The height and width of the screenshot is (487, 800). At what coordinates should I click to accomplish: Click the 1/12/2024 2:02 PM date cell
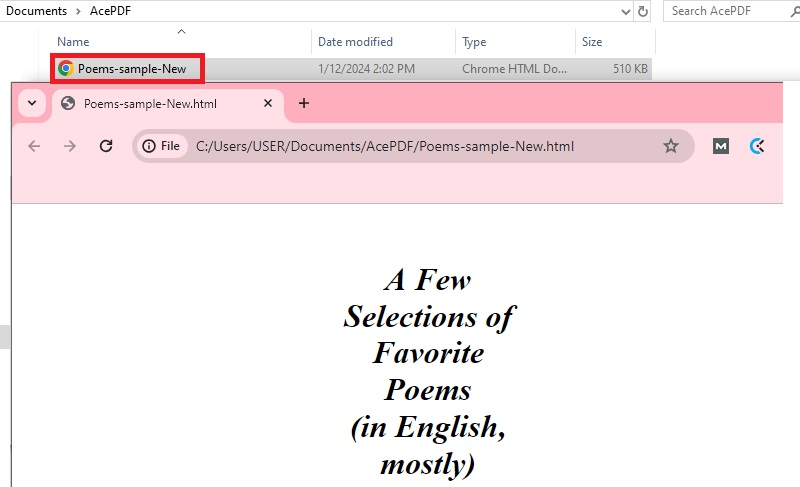[366, 69]
